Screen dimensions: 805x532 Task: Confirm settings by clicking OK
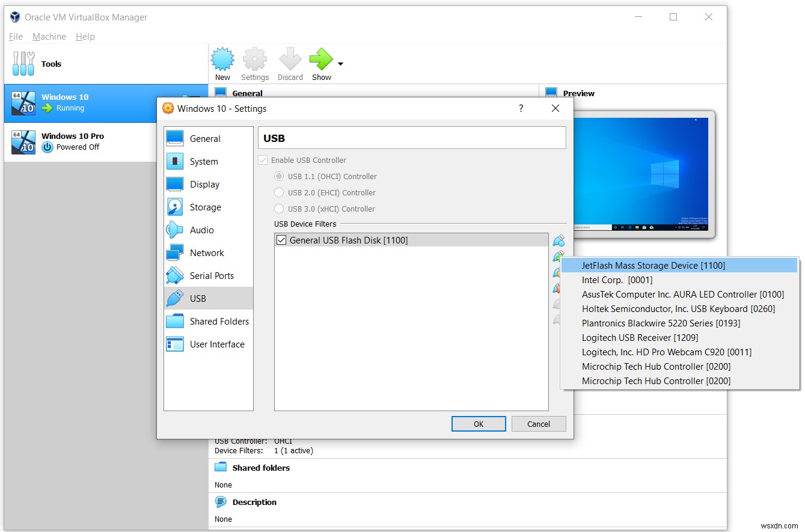[478, 423]
